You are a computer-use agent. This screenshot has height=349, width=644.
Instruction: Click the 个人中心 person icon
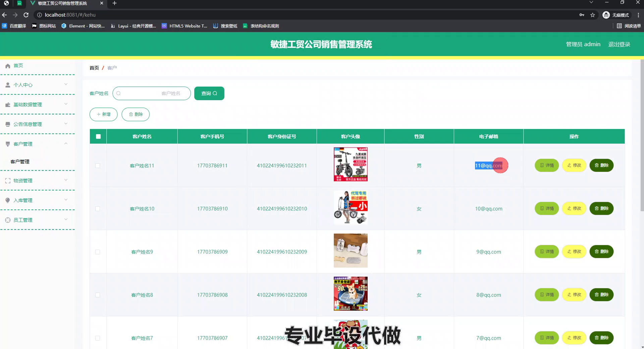tap(8, 85)
